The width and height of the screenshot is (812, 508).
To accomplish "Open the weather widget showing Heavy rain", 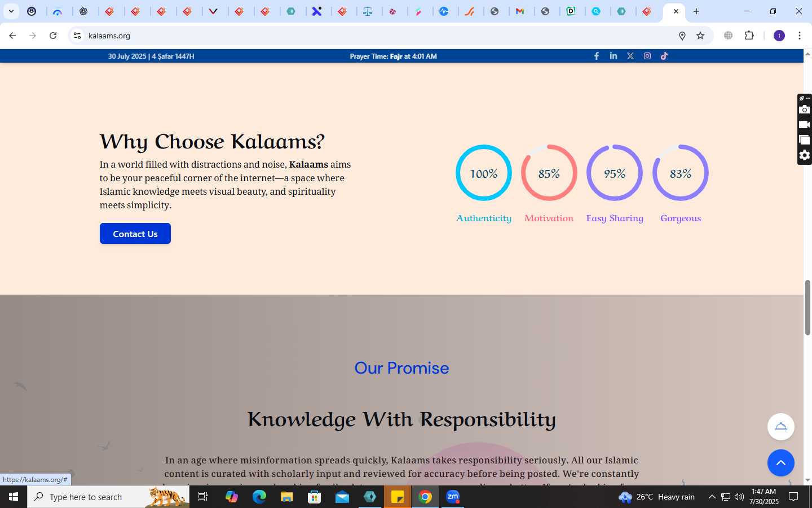I will point(657,497).
